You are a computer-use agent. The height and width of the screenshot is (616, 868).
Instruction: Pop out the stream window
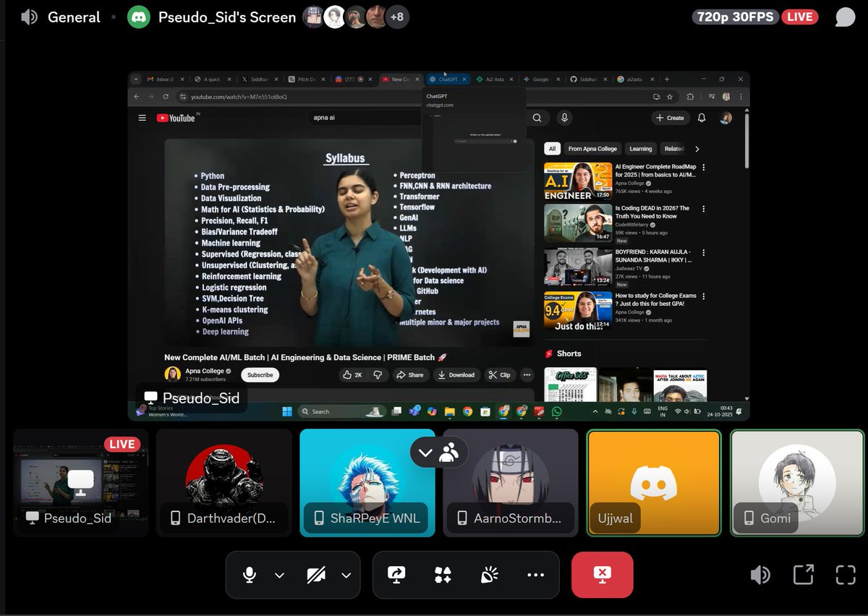pos(803,575)
